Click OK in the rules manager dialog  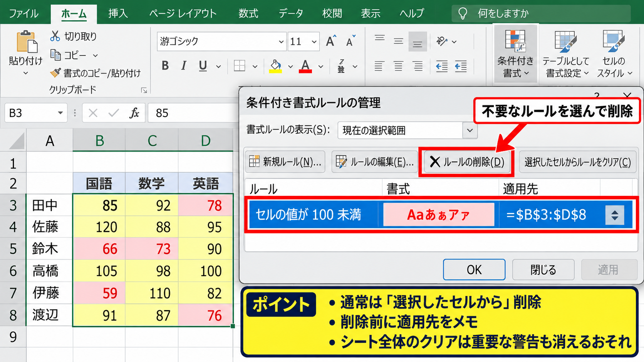pos(474,270)
